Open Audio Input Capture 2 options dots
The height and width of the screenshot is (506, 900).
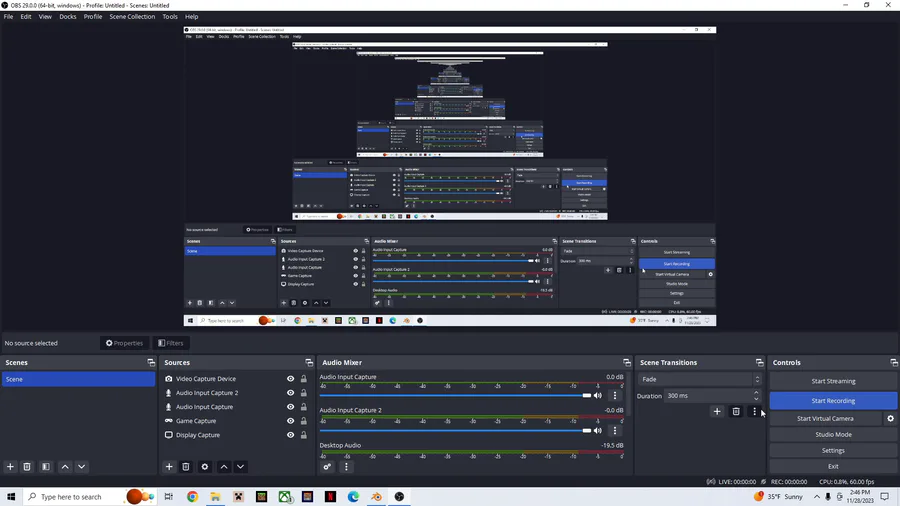pos(615,430)
